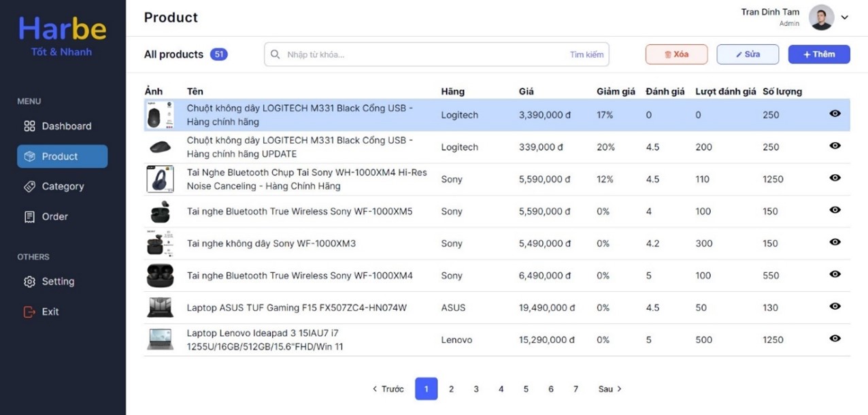Go to page 7
This screenshot has width=868, height=415.
[x=575, y=389]
